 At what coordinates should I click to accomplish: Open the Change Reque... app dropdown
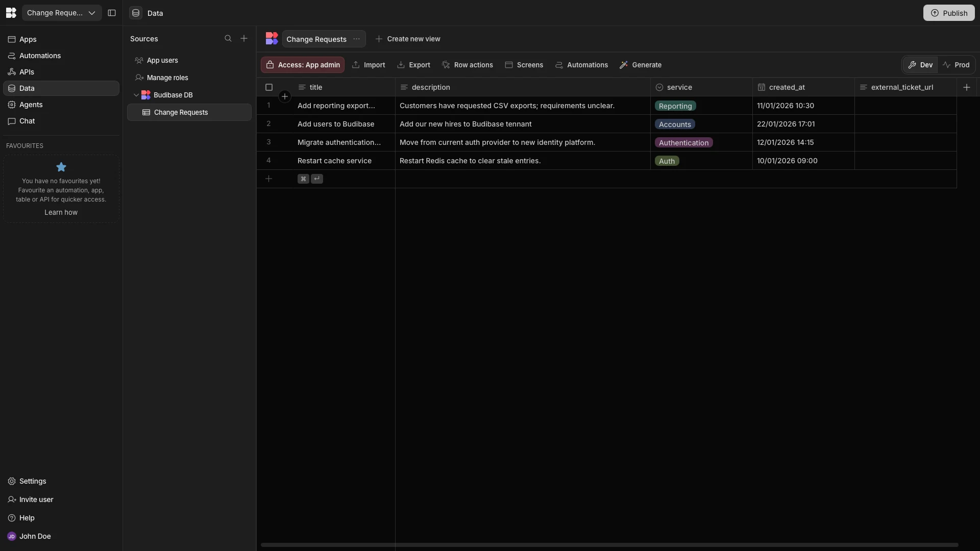61,13
